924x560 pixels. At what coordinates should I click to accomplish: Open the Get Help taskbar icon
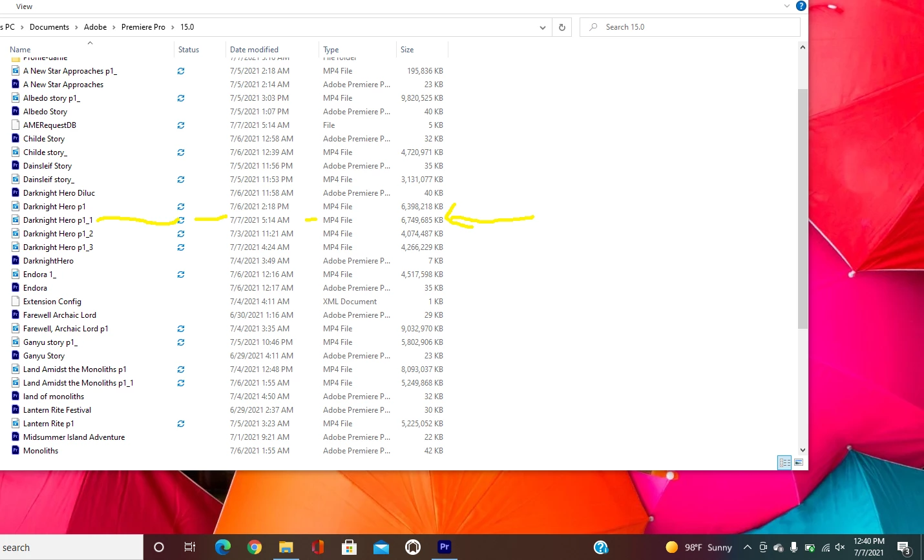(x=601, y=547)
